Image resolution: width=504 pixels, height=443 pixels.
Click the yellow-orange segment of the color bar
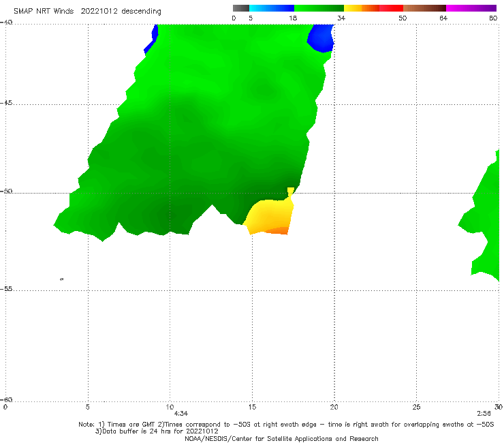362,8
